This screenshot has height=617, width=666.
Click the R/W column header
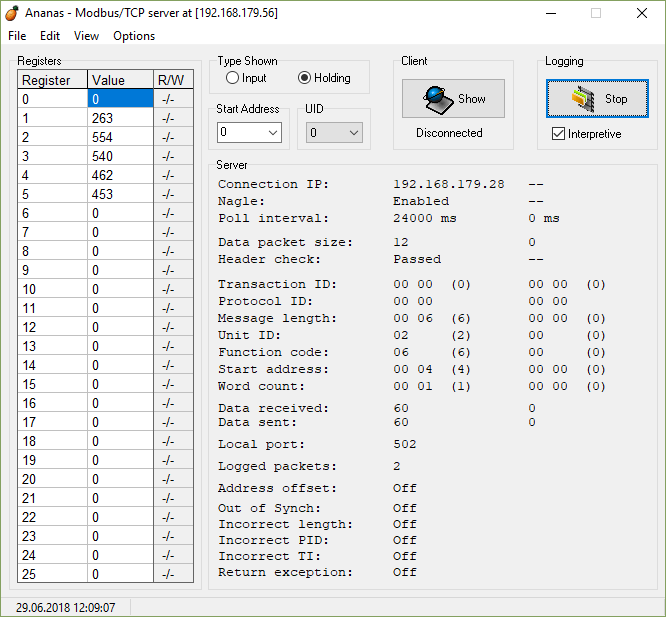tap(173, 80)
